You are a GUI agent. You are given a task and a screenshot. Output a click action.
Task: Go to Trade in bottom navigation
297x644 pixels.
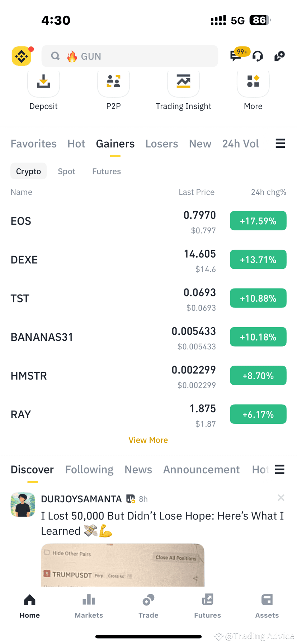point(148,606)
